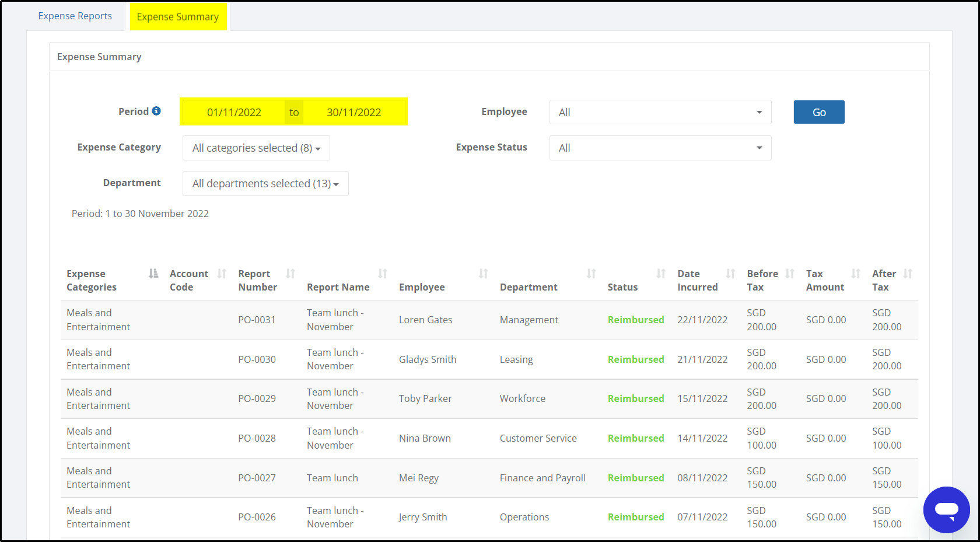
Task: Sort by Department column icon
Action: [x=591, y=274]
